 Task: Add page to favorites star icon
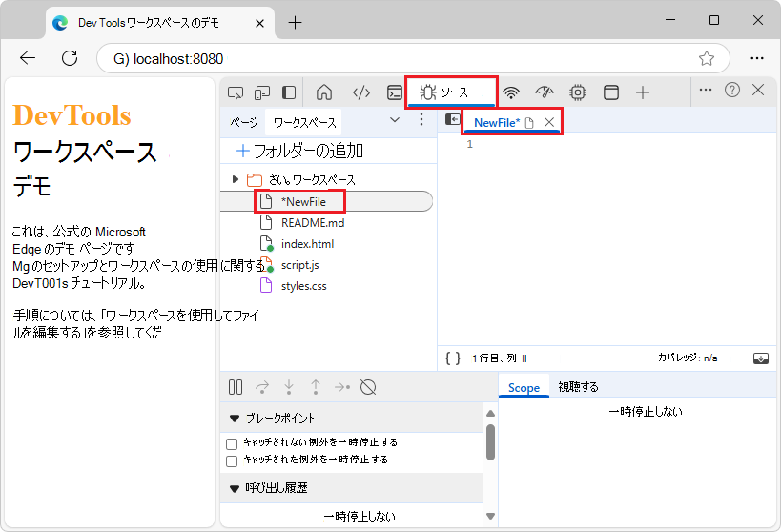click(x=707, y=58)
